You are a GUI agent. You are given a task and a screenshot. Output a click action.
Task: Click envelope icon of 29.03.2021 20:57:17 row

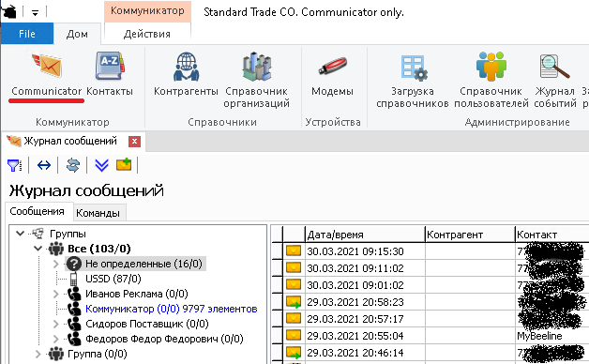point(294,318)
